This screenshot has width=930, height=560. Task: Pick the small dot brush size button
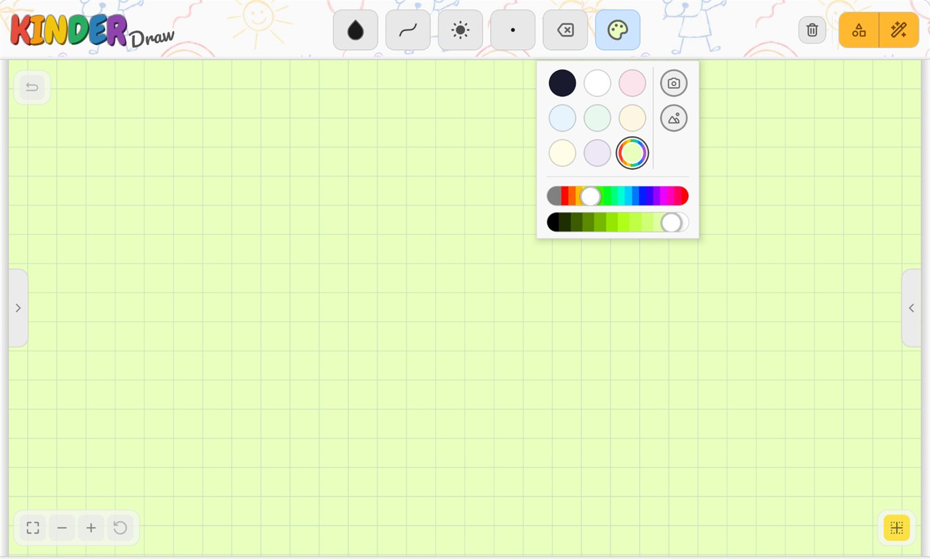[x=513, y=30]
